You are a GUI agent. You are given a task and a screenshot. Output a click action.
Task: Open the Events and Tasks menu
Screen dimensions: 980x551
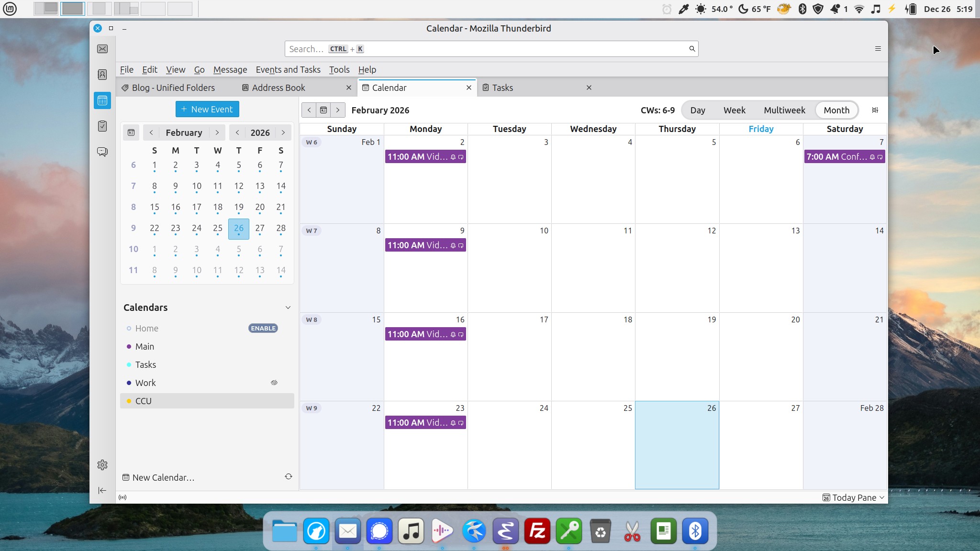[x=288, y=69]
